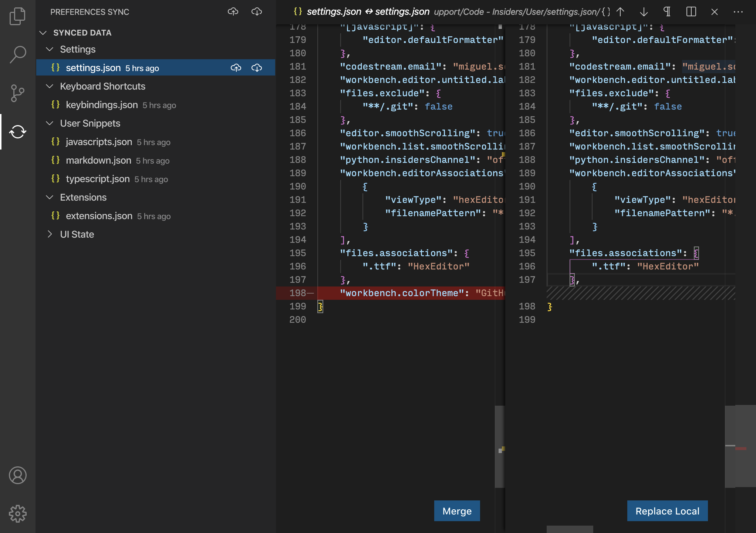Click the Accounts icon in activity bar
Screen dimensions: 756x533
[17, 475]
